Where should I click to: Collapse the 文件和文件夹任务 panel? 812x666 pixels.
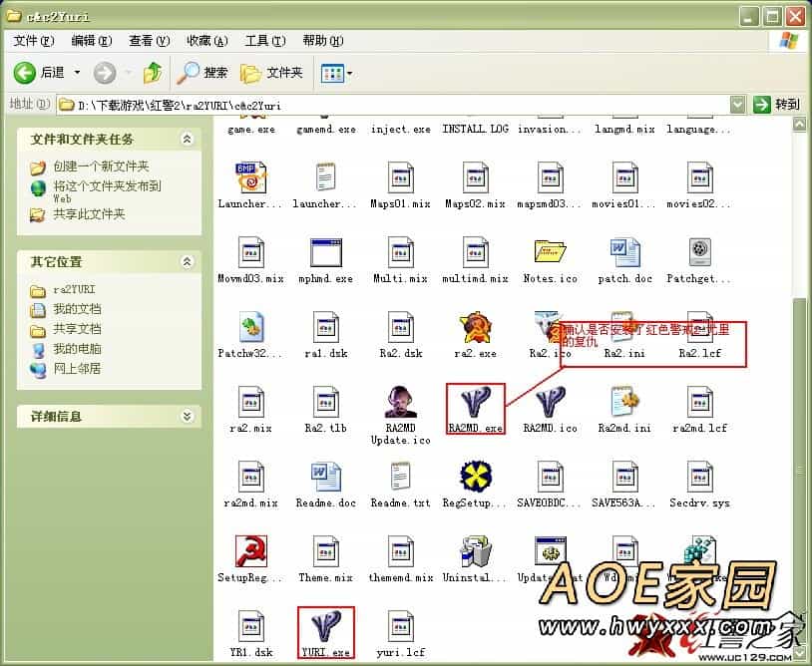pyautogui.click(x=187, y=140)
